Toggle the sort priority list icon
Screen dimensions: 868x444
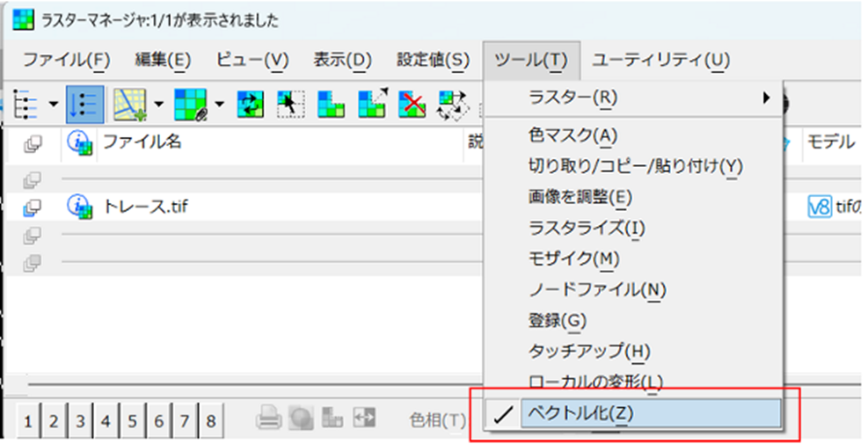[x=87, y=104]
